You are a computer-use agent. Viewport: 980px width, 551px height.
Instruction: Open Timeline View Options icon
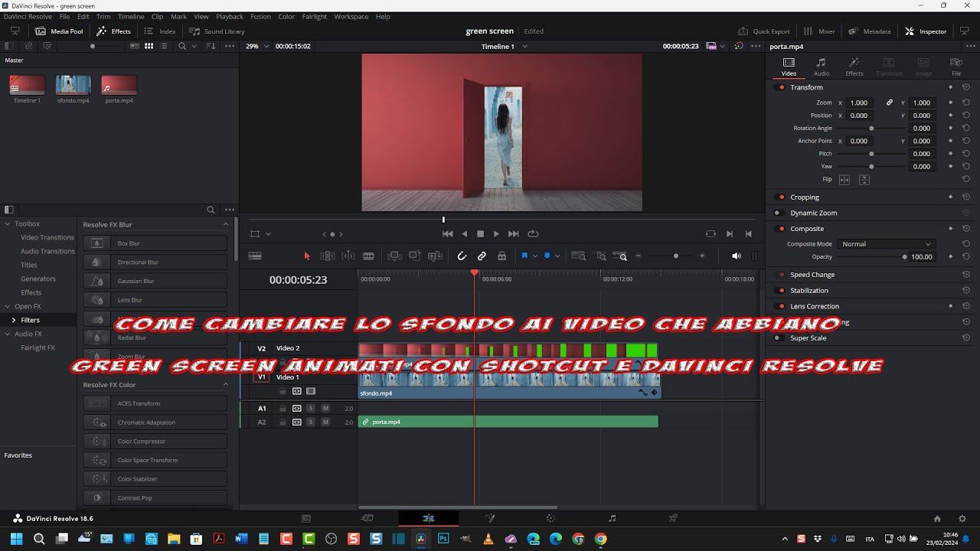point(255,256)
